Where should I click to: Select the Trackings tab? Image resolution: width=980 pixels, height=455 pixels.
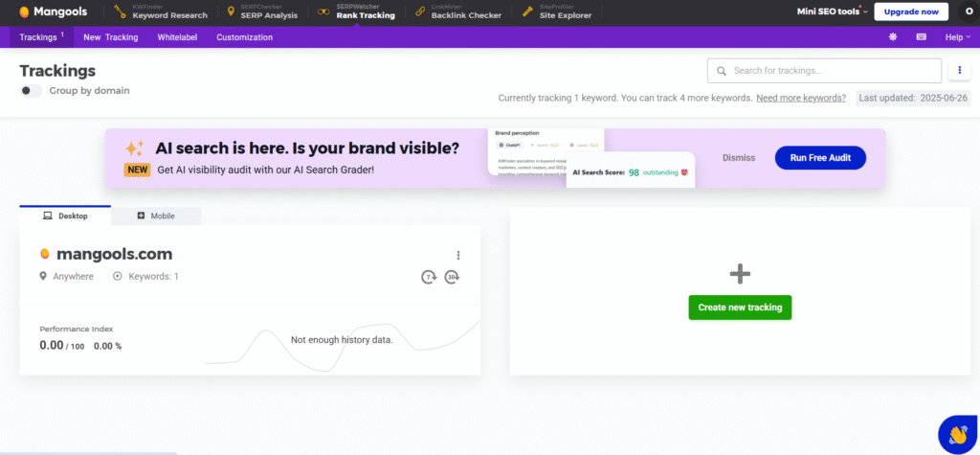click(41, 37)
